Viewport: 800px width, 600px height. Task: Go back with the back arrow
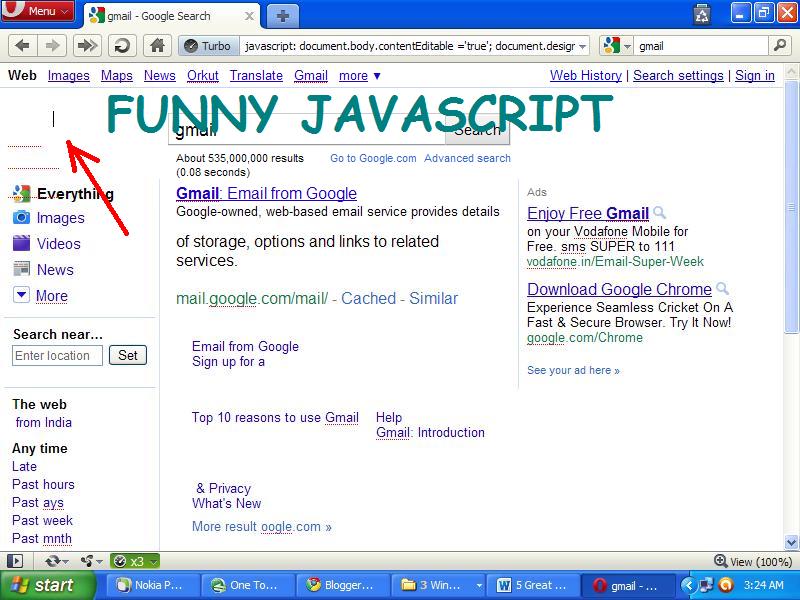(22, 45)
